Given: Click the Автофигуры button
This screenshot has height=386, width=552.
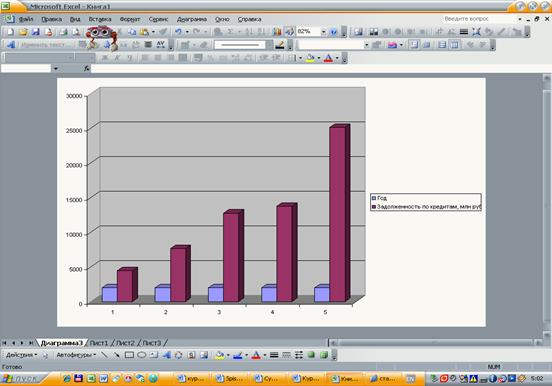Looking at the screenshot, I should coord(76,355).
